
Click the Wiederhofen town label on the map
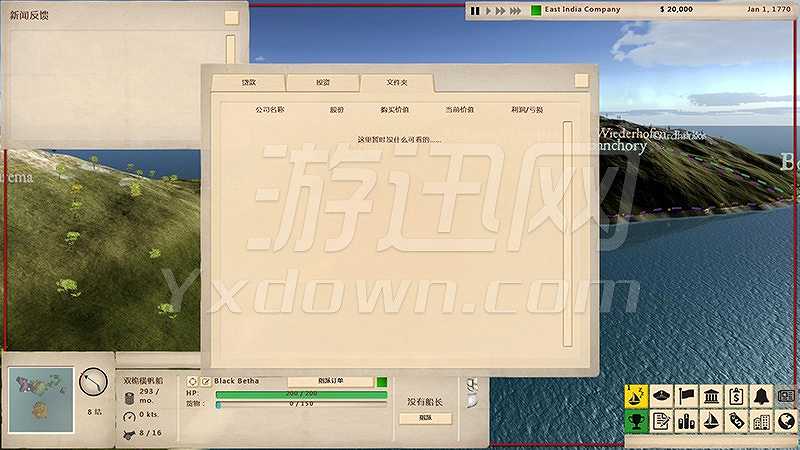click(x=631, y=134)
